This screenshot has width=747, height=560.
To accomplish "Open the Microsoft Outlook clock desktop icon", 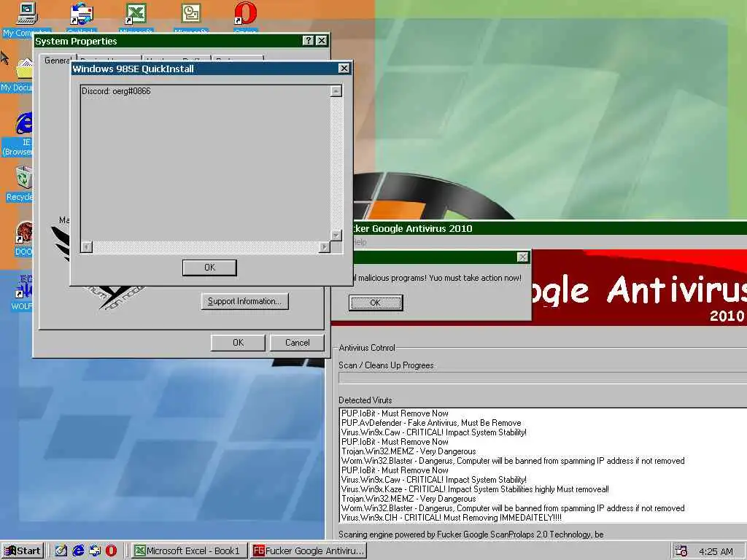I will click(190, 13).
